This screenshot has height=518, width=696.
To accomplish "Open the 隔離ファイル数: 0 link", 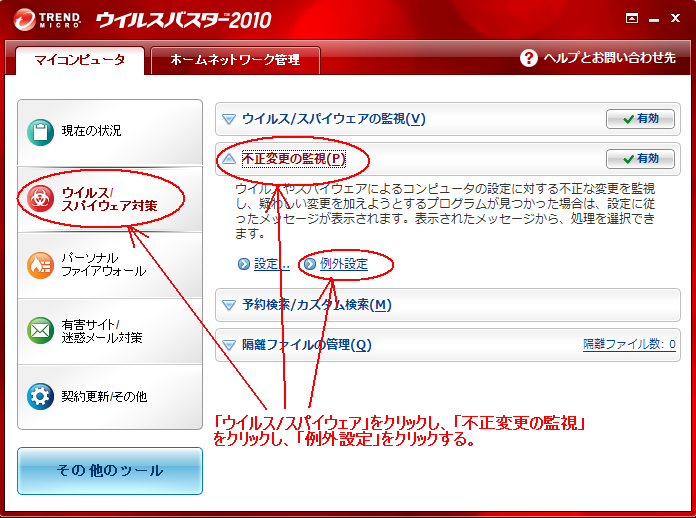I will pyautogui.click(x=629, y=345).
